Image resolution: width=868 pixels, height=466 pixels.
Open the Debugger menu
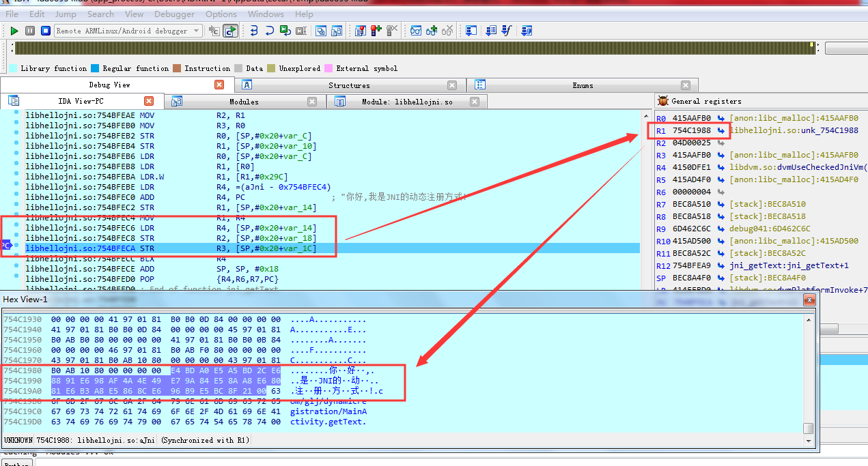tap(175, 14)
